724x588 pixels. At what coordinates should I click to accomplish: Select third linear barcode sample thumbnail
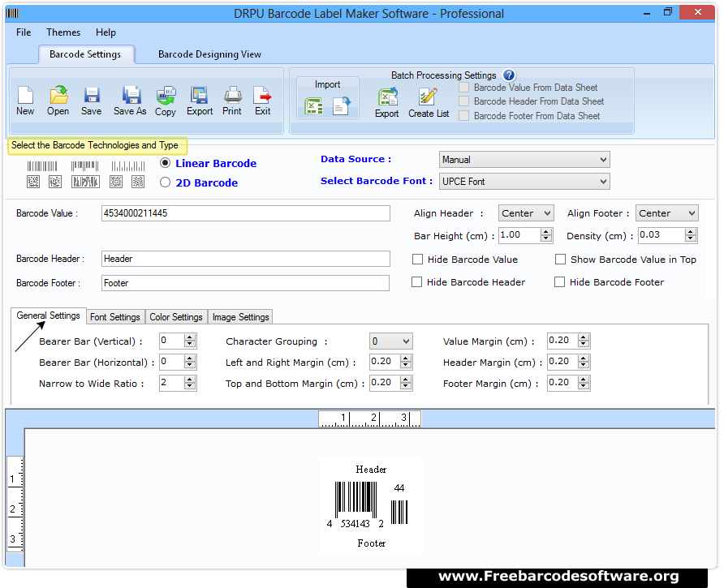coord(128,166)
